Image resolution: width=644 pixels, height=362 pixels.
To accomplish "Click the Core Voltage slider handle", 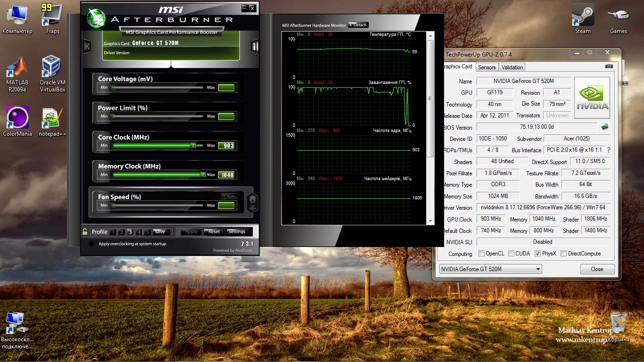I will pos(113,87).
